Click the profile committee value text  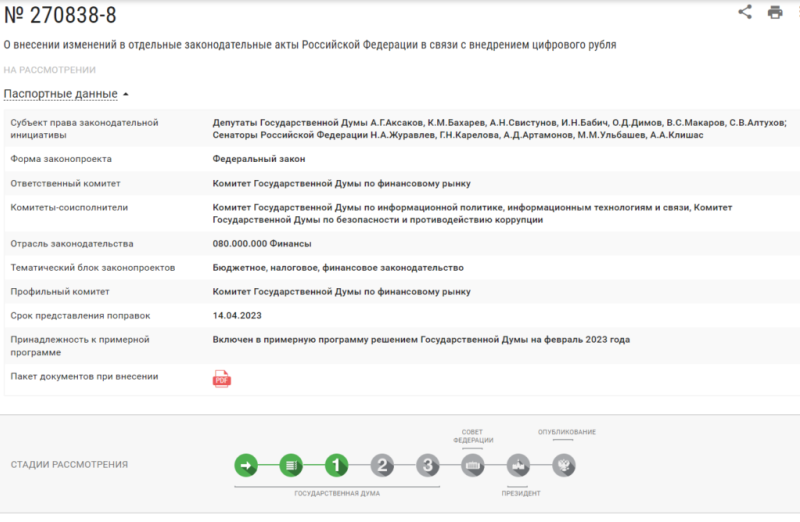click(341, 291)
